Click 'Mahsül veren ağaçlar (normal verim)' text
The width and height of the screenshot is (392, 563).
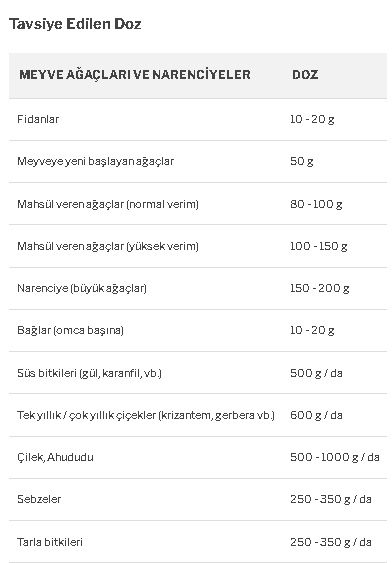point(108,204)
